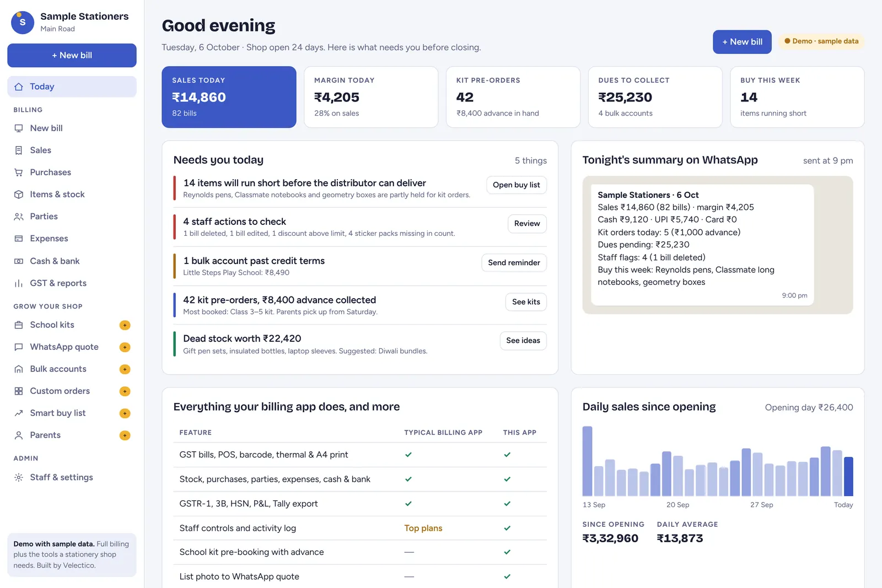Select Expenses in the Billing menu
Viewport: 882px width, 588px height.
point(72,239)
